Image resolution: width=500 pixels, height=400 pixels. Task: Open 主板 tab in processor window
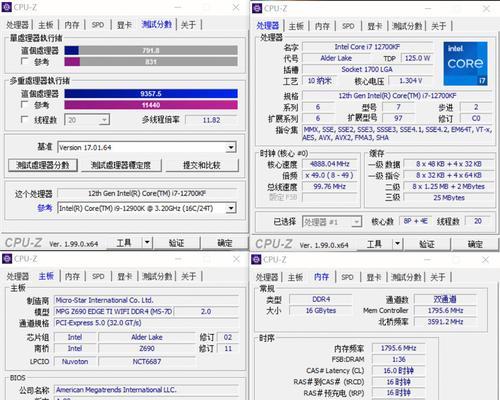tap(296, 26)
